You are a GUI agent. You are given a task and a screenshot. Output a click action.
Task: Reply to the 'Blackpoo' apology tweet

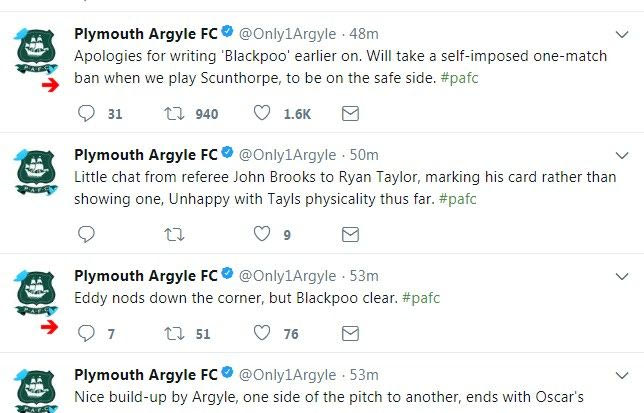point(86,114)
